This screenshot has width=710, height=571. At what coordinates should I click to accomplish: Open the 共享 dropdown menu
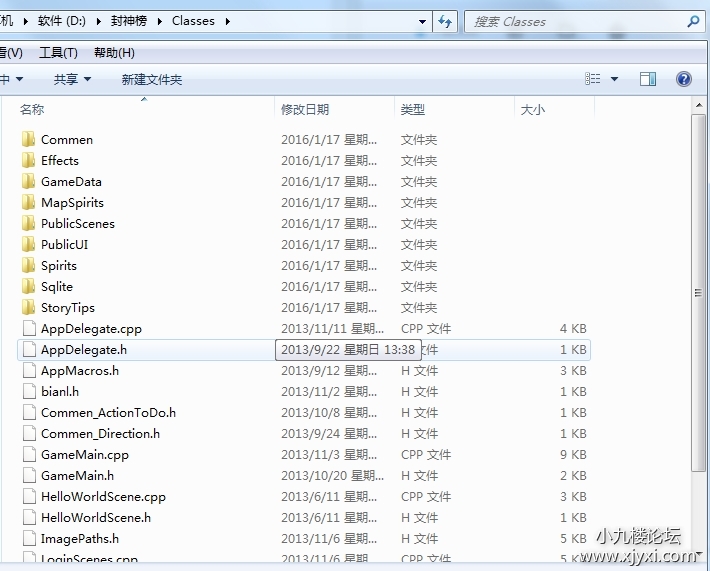[72, 79]
